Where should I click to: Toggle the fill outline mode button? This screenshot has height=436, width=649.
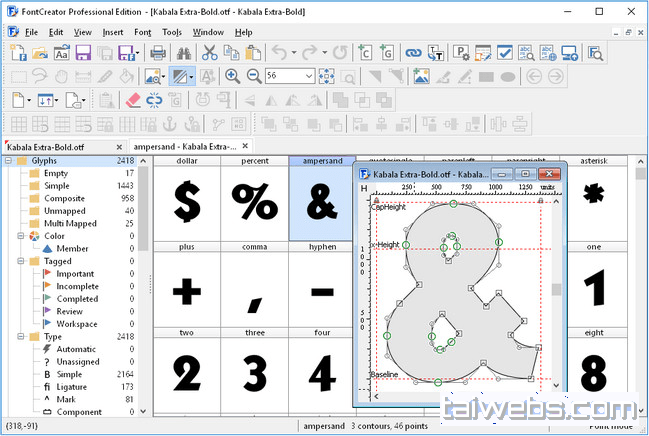click(x=180, y=76)
